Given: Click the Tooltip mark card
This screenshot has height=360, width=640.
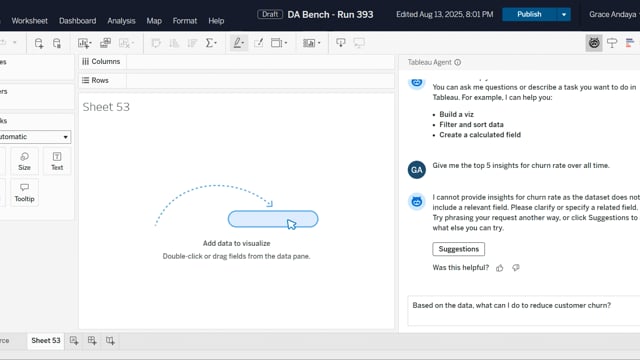Looking at the screenshot, I should point(24,193).
